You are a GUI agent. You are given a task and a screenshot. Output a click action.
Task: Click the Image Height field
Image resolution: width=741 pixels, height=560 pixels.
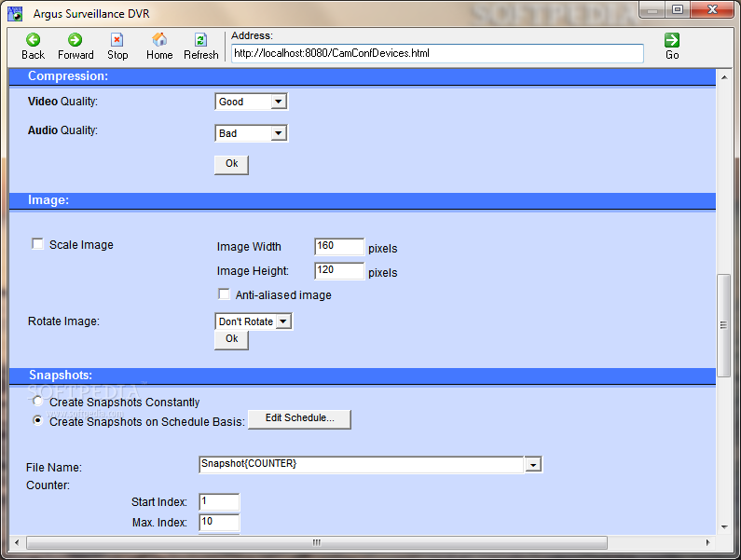coord(339,271)
